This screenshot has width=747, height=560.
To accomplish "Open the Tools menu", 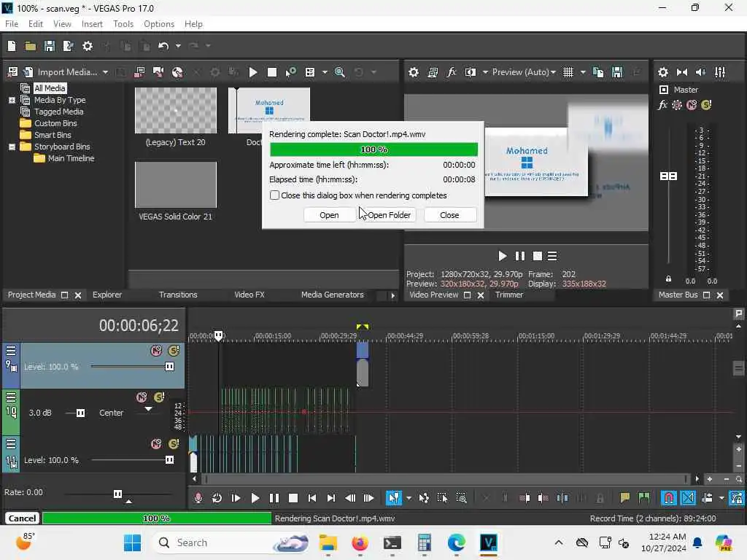I will pos(123,24).
